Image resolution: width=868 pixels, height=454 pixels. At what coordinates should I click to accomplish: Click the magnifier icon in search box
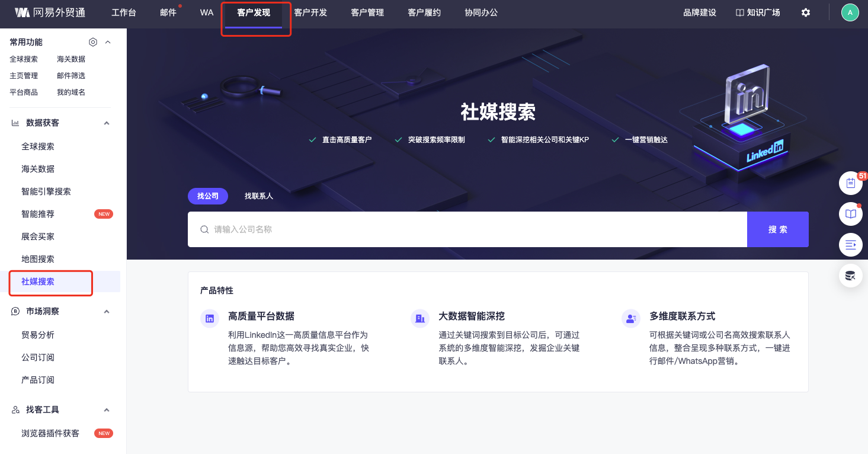tap(204, 229)
